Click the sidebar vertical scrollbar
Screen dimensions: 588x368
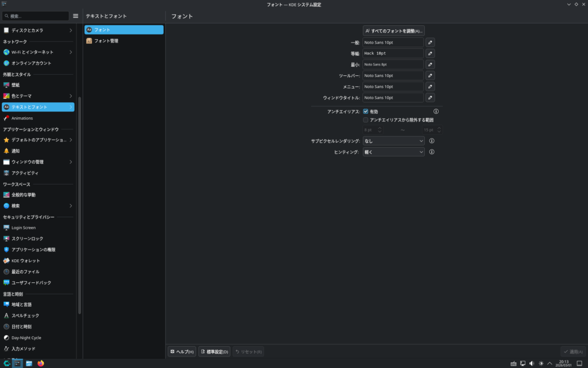point(80,201)
